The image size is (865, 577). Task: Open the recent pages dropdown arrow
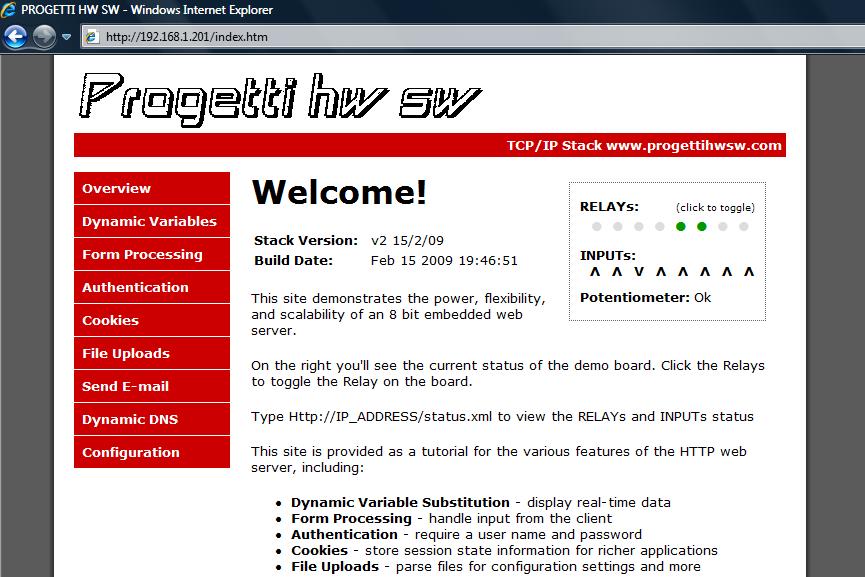pyautogui.click(x=67, y=37)
